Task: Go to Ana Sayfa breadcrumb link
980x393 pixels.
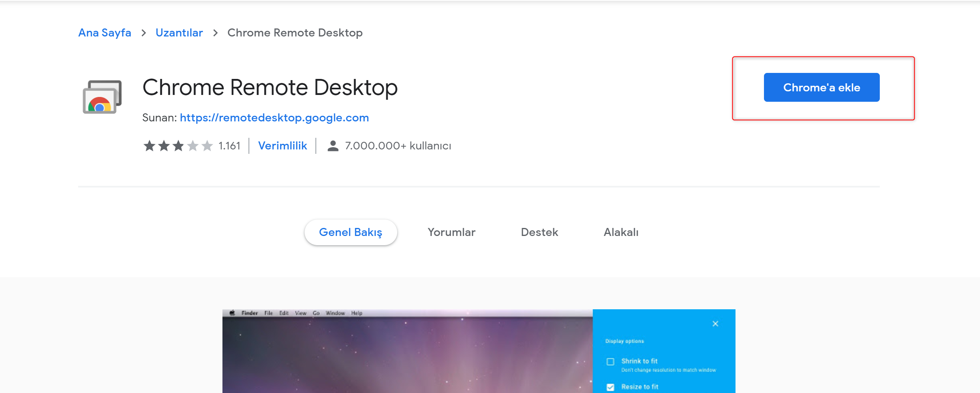Action: point(105,33)
